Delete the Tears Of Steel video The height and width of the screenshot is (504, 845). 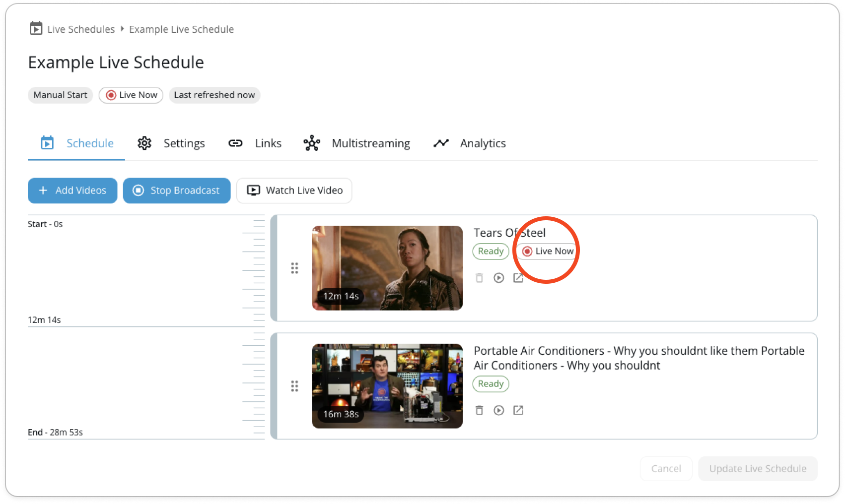point(479,278)
